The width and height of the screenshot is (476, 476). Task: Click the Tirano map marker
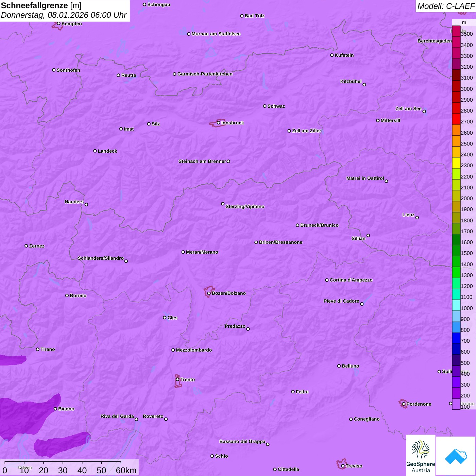pos(38,350)
